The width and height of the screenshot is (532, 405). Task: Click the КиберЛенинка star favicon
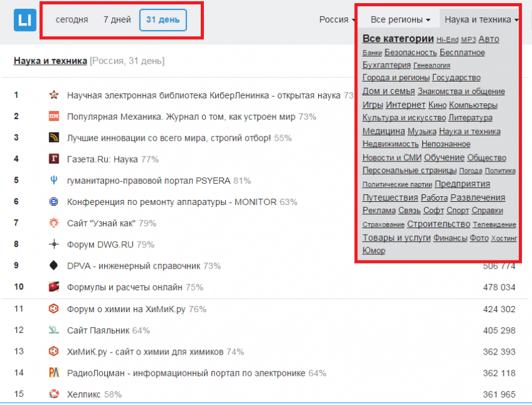click(54, 95)
